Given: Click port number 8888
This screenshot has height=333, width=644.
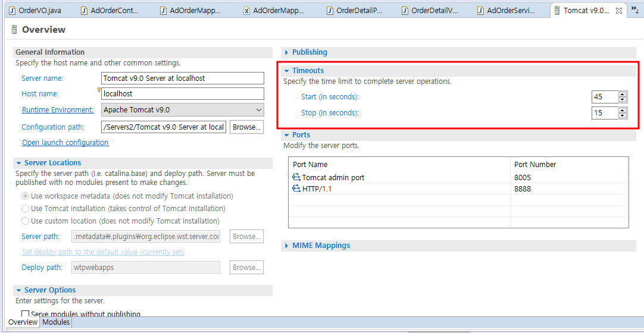Looking at the screenshot, I should click(x=522, y=189).
